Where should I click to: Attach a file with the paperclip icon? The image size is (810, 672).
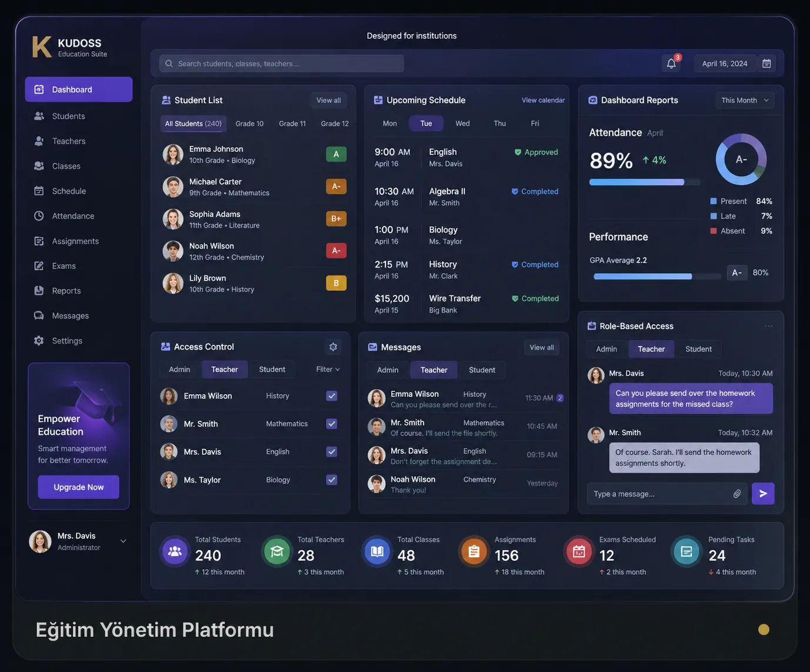click(x=736, y=494)
